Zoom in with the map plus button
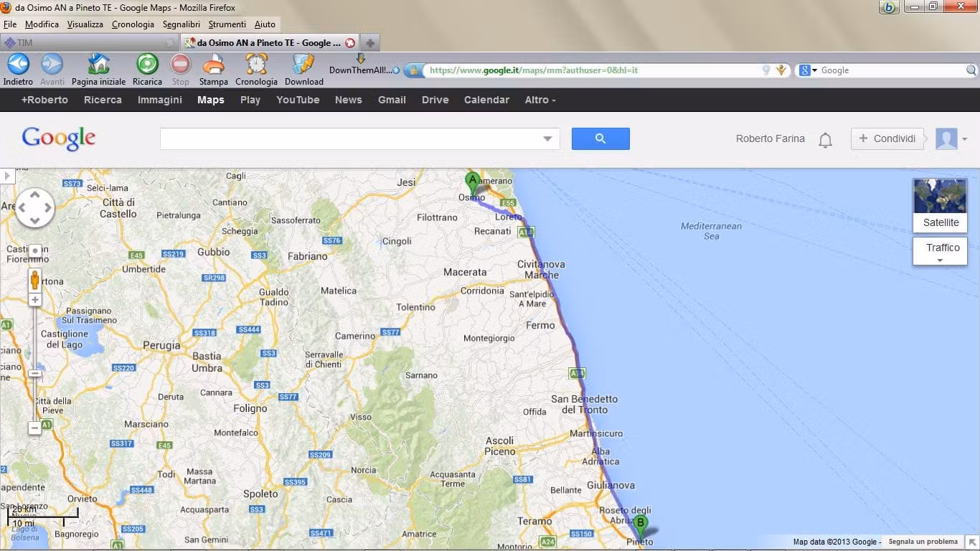This screenshot has height=551, width=980. pyautogui.click(x=34, y=300)
